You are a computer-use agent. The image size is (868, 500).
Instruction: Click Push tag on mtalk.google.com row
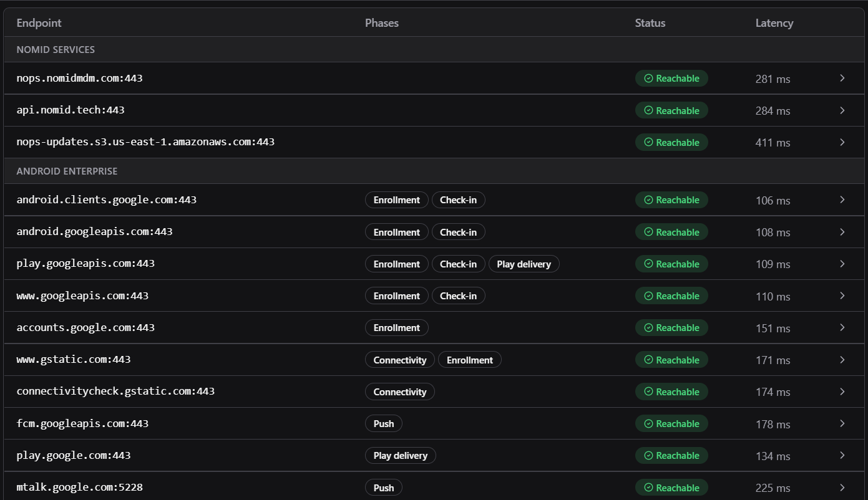click(x=384, y=488)
